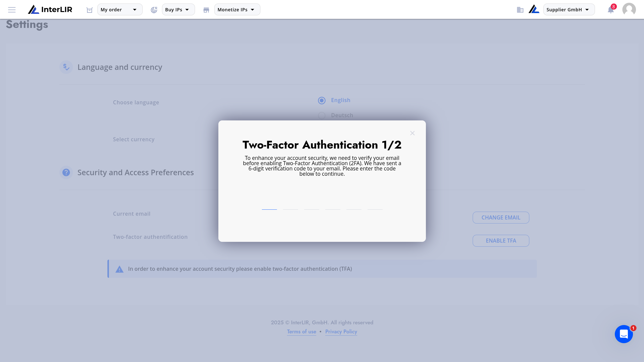Focus the second verification code digit field
644x362 pixels.
click(290, 202)
